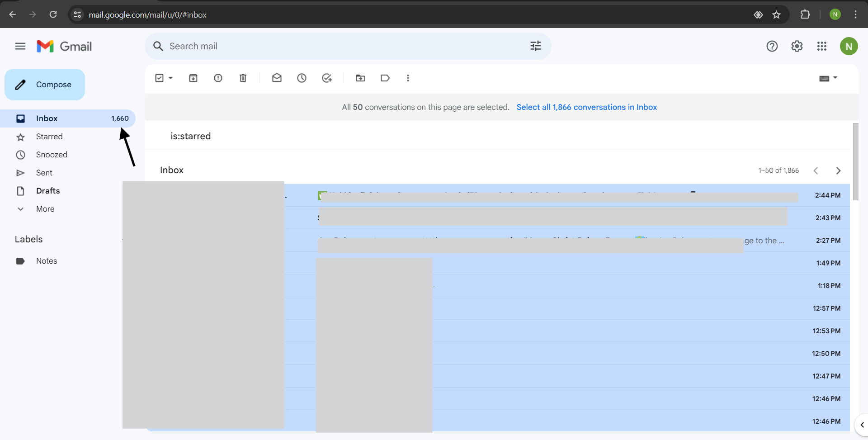The image size is (868, 440).
Task: Open the Google apps grid
Action: click(822, 46)
